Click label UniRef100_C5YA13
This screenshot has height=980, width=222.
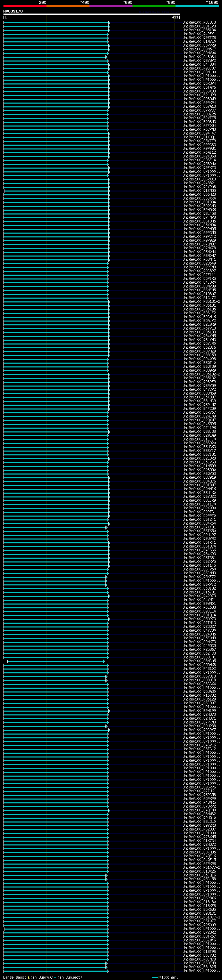pos(199,106)
